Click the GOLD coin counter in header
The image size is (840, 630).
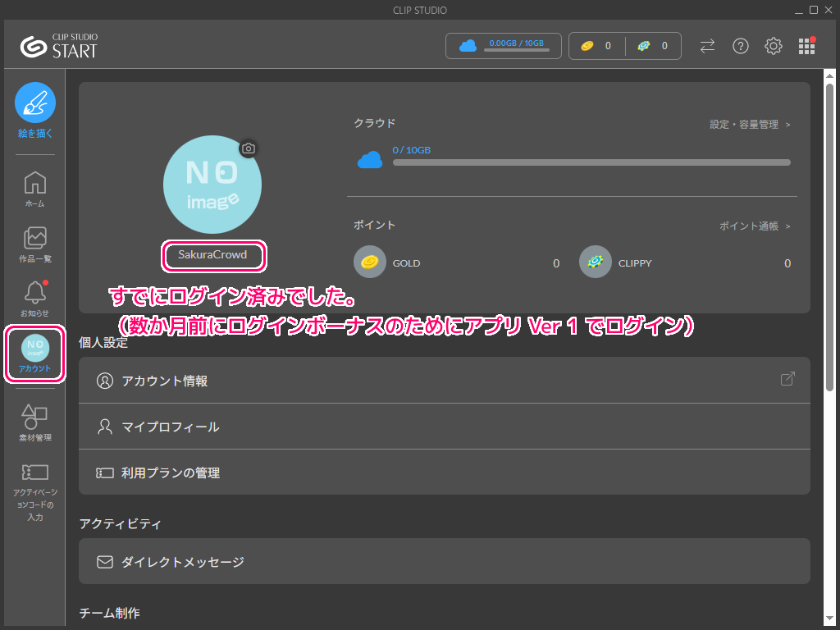click(x=596, y=46)
